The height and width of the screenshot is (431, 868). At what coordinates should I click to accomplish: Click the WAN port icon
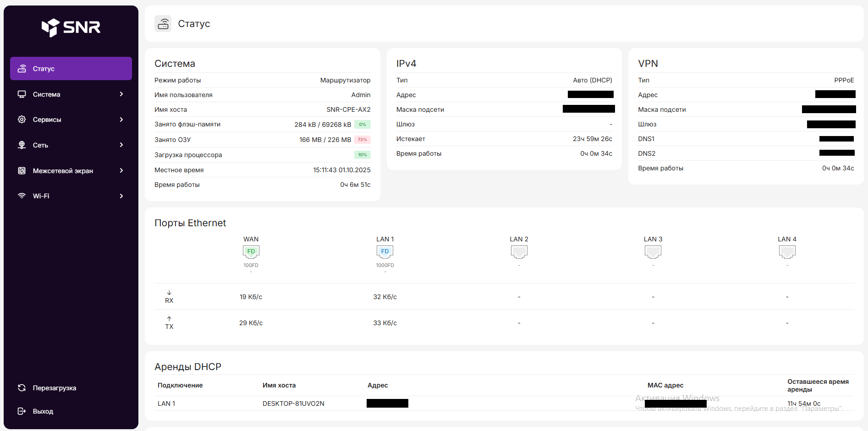[251, 251]
